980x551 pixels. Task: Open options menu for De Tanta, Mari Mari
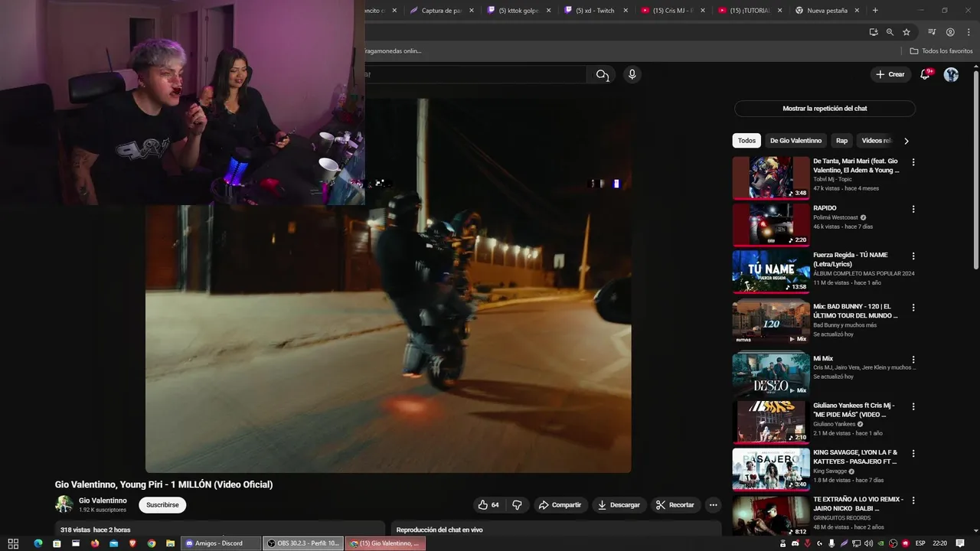pyautogui.click(x=913, y=162)
